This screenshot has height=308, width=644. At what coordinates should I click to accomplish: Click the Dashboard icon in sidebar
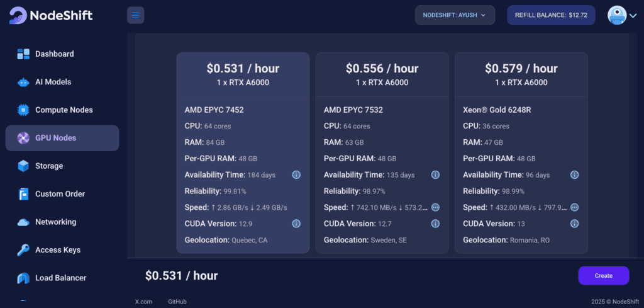(23, 54)
